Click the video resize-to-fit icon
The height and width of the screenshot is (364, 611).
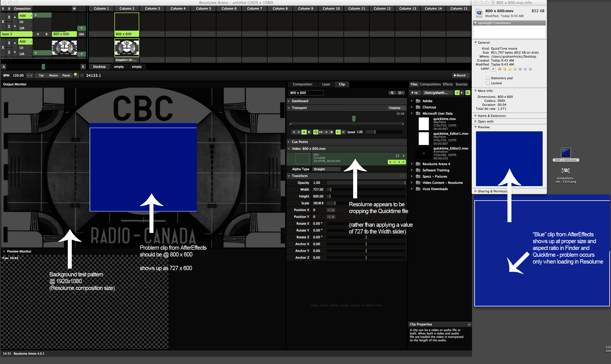pyautogui.click(x=397, y=156)
